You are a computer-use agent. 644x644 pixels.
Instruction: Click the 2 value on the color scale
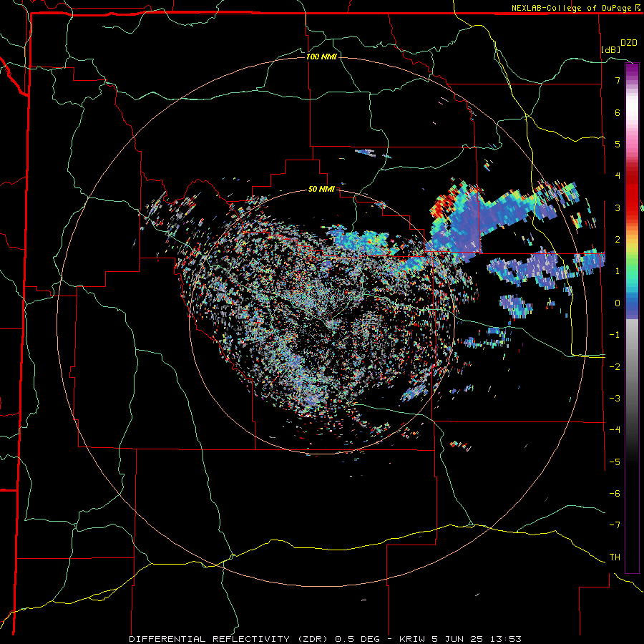point(618,240)
